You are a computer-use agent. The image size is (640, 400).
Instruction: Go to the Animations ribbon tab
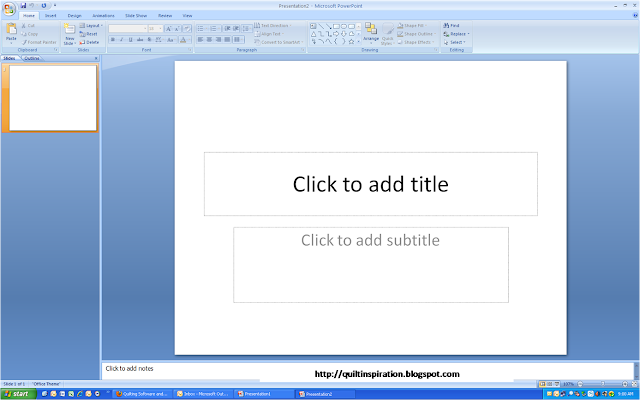[103, 16]
